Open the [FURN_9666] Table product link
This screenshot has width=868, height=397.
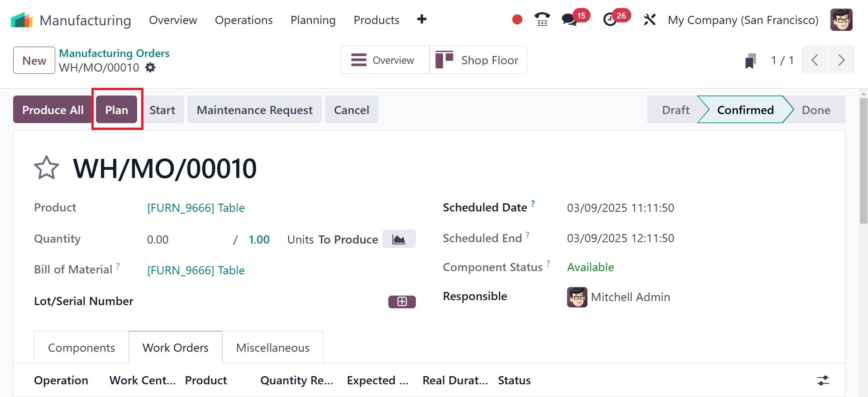pos(196,208)
